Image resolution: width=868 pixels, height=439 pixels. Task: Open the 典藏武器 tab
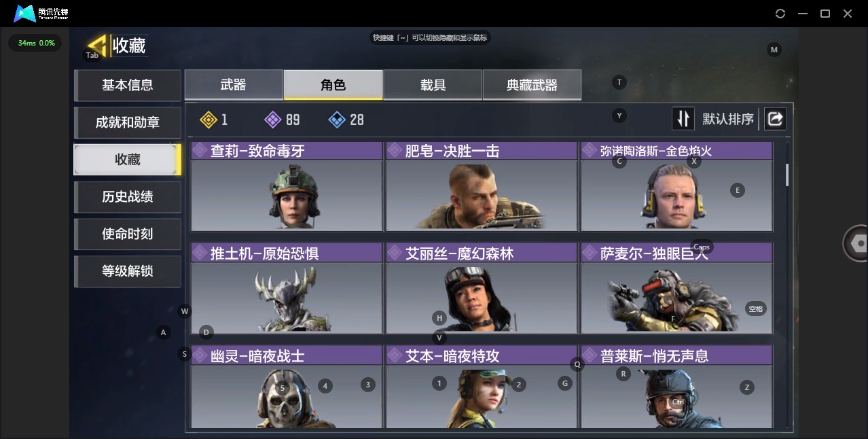[x=532, y=85]
